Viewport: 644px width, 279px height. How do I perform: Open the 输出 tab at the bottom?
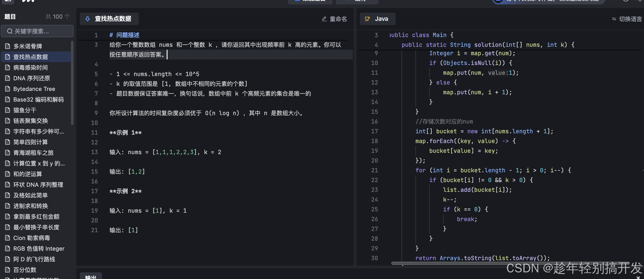coord(91,277)
